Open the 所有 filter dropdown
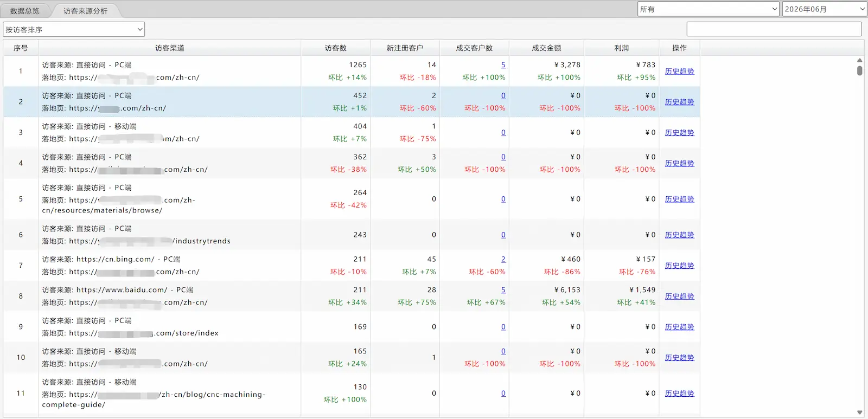This screenshot has height=419, width=868. tap(709, 9)
